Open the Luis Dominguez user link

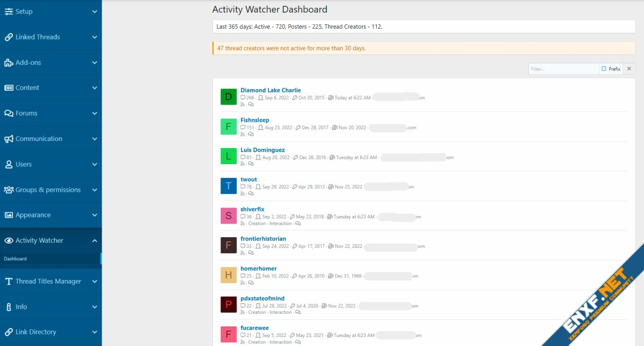(263, 150)
